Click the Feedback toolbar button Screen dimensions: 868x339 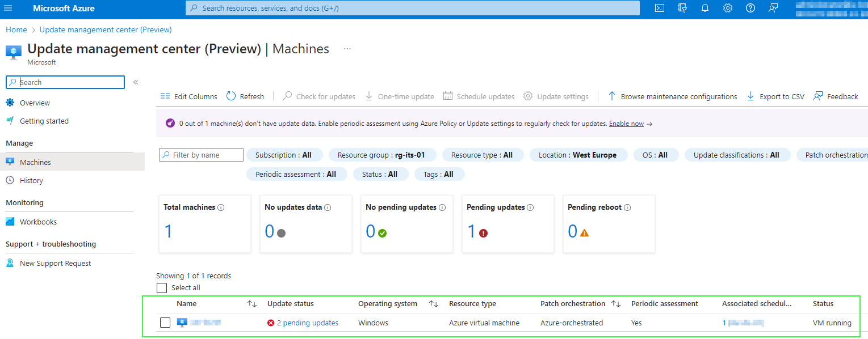[836, 96]
